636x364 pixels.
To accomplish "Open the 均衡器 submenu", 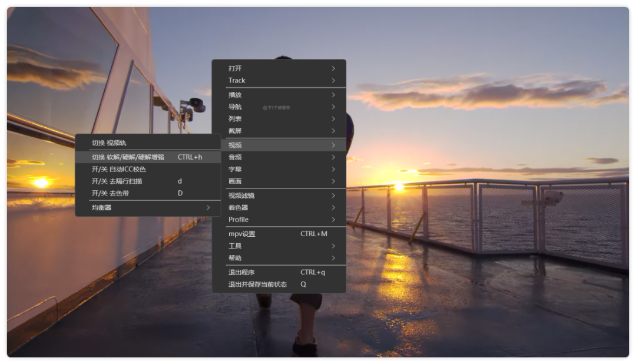I will tap(148, 207).
